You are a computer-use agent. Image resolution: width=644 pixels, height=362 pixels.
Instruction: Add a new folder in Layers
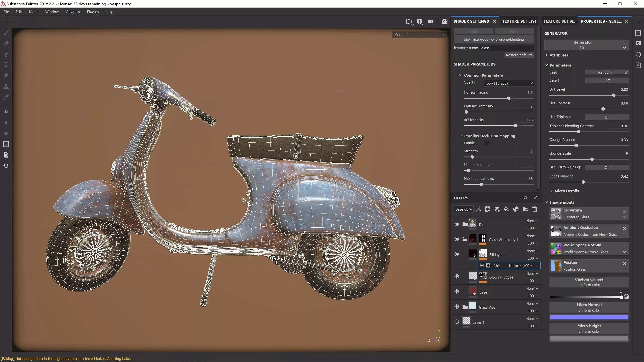tap(525, 209)
